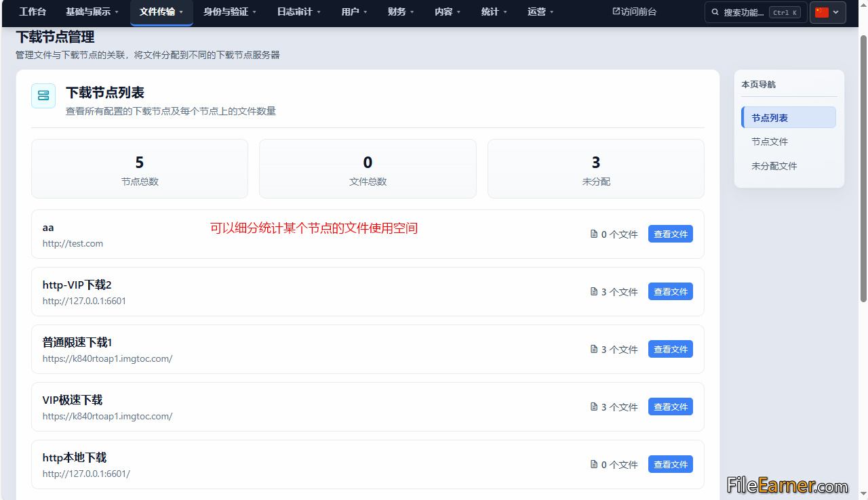The image size is (868, 500).
Task: Click the file icon in the VIP极速下载 row
Action: pos(594,407)
